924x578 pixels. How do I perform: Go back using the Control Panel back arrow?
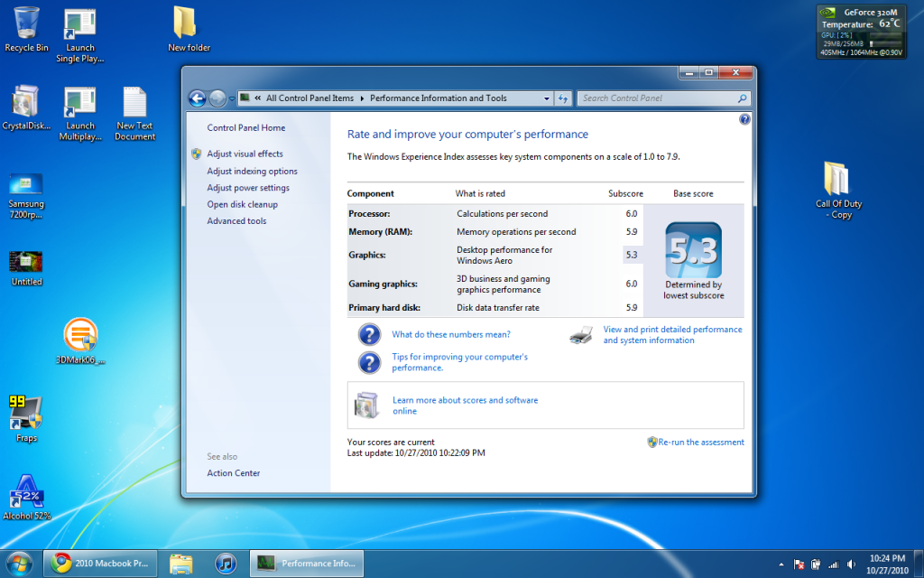pos(198,98)
